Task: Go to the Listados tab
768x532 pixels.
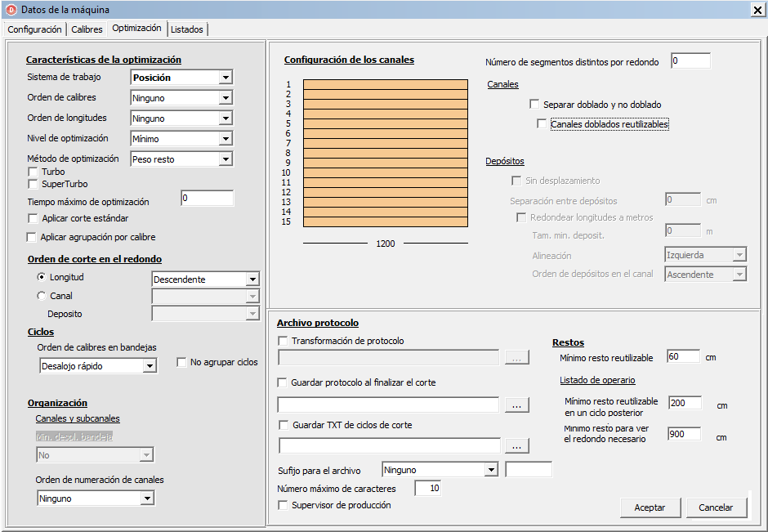Action: click(x=186, y=29)
